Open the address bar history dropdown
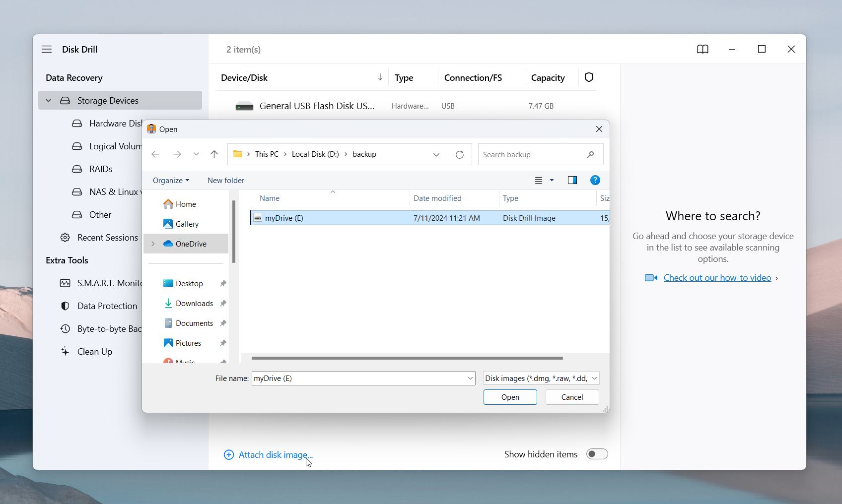Viewport: 842px width, 504px height. tap(436, 154)
